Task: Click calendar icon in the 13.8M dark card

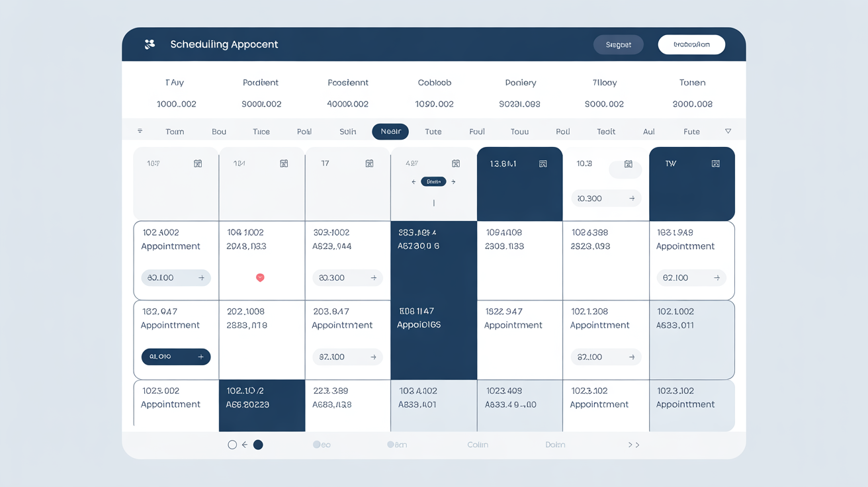Action: point(543,163)
